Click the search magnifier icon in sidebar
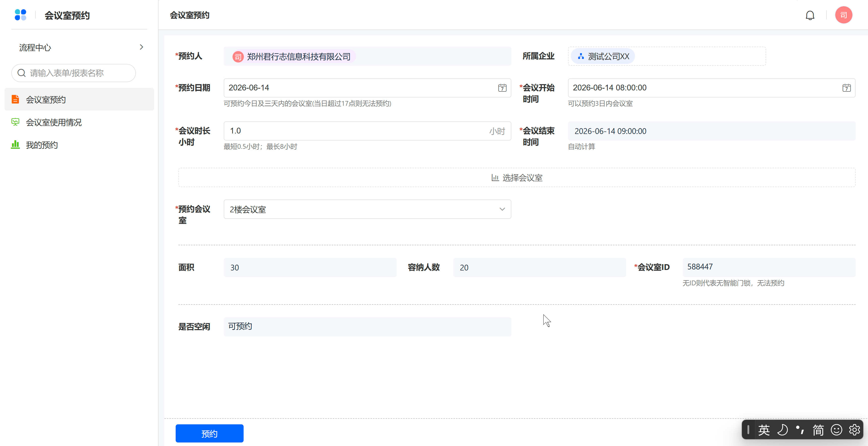The height and width of the screenshot is (446, 868). tap(22, 73)
